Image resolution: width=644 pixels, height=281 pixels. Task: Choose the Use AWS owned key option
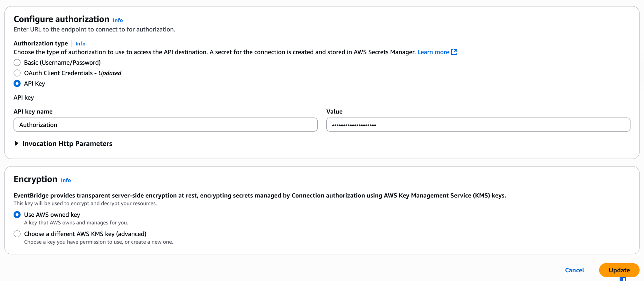point(17,214)
